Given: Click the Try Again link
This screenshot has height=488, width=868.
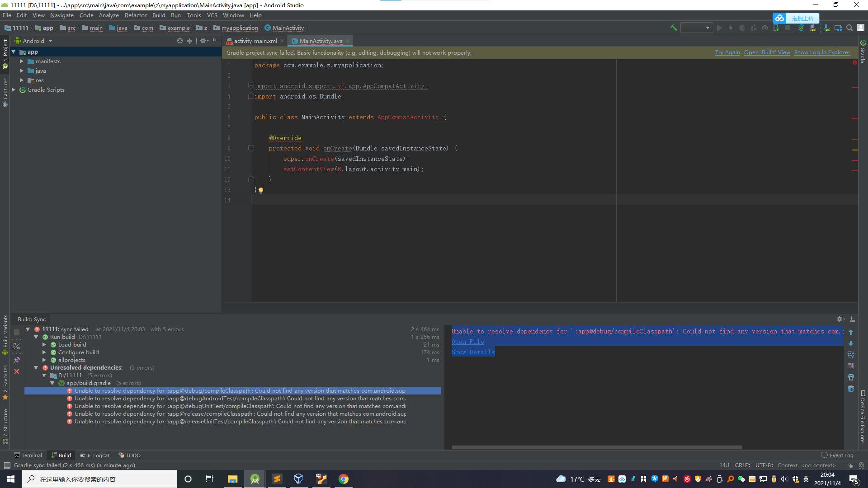Looking at the screenshot, I should point(727,52).
